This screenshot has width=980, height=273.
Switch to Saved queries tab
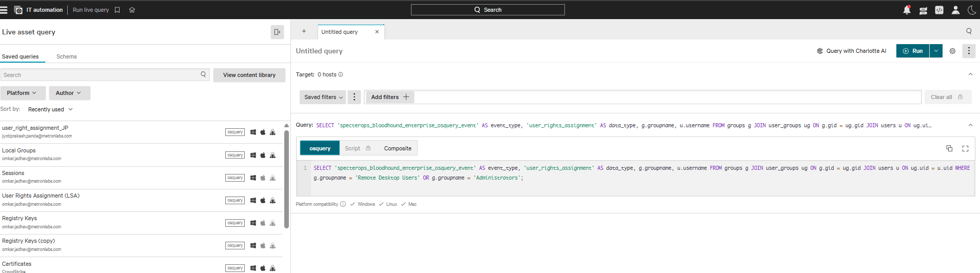[x=20, y=56]
